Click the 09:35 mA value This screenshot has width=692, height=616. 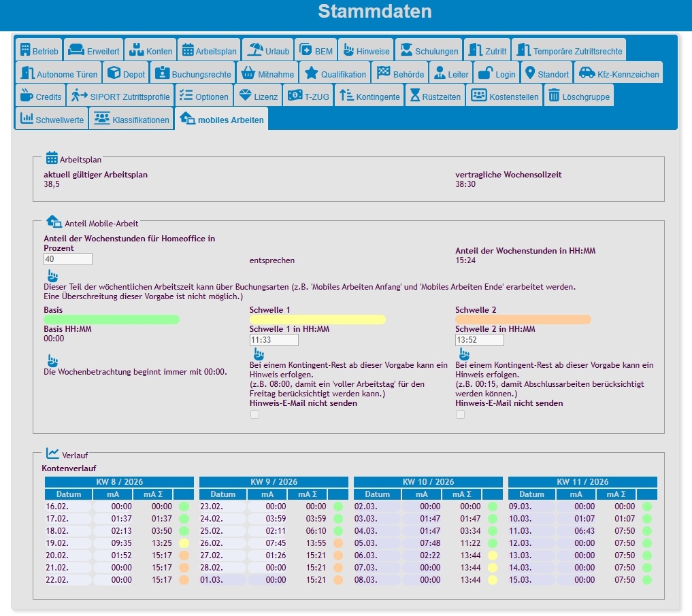point(121,543)
